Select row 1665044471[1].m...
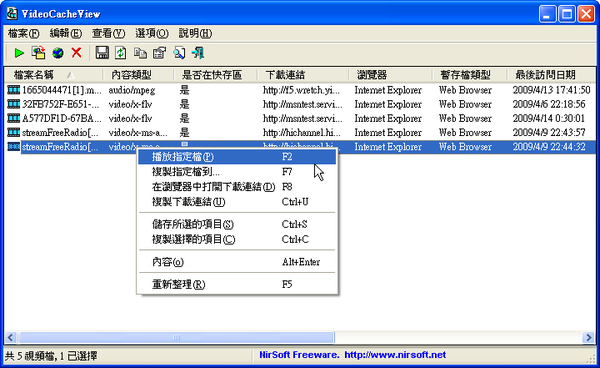This screenshot has width=600, height=368. 62,90
